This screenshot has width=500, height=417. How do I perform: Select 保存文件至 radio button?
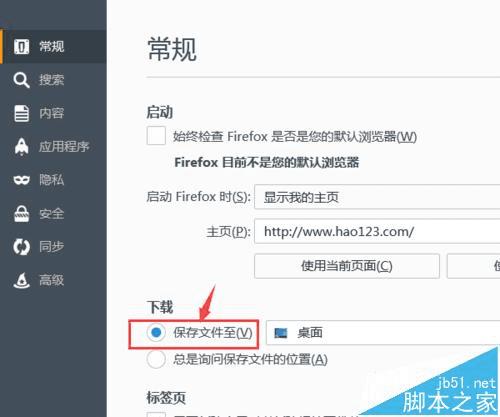[156, 332]
